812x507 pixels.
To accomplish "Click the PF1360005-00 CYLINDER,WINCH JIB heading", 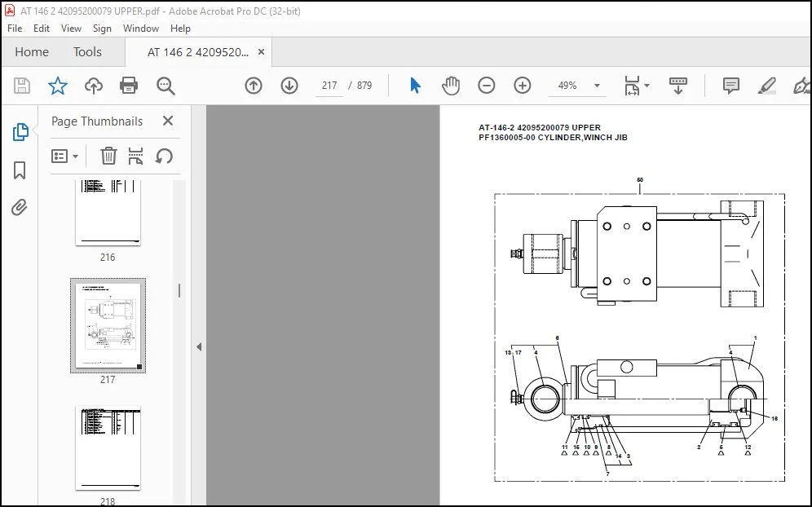I will pos(553,138).
